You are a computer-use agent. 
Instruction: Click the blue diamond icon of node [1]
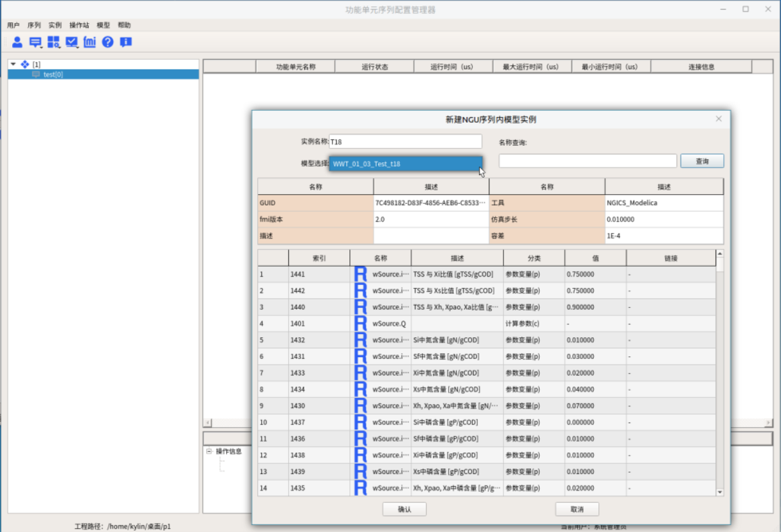click(x=25, y=64)
